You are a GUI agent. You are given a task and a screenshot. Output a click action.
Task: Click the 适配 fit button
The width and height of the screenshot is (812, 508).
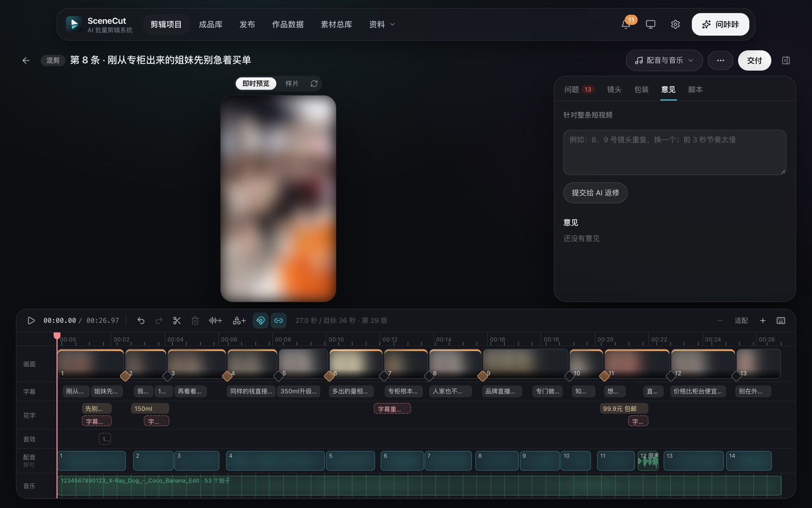[741, 321]
